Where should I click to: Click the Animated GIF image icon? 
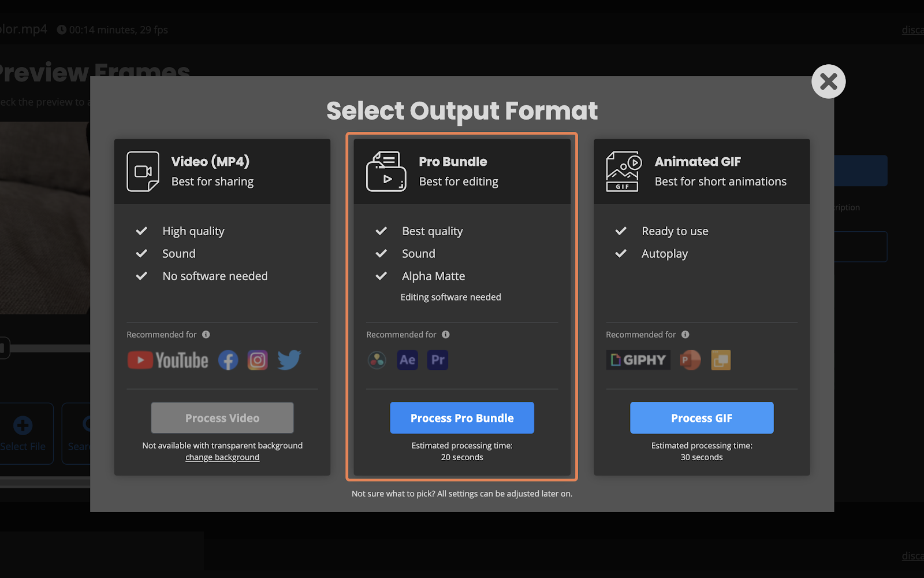(x=624, y=171)
